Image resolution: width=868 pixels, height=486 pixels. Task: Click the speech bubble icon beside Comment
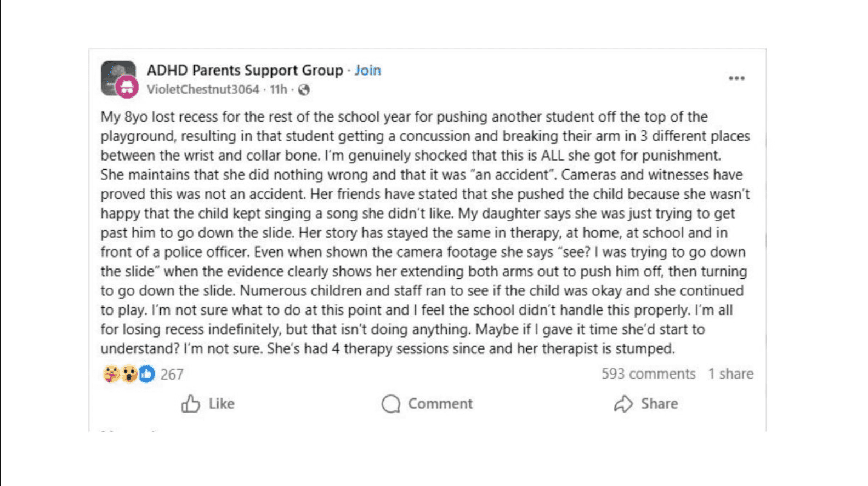(390, 404)
